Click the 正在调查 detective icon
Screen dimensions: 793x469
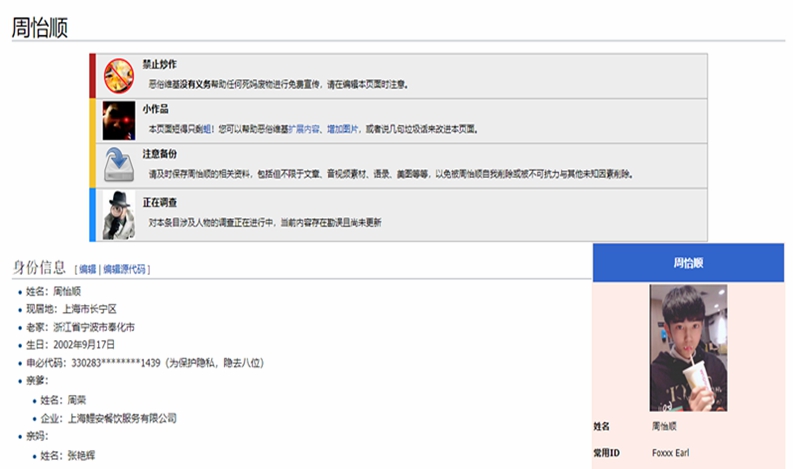pyautogui.click(x=119, y=213)
